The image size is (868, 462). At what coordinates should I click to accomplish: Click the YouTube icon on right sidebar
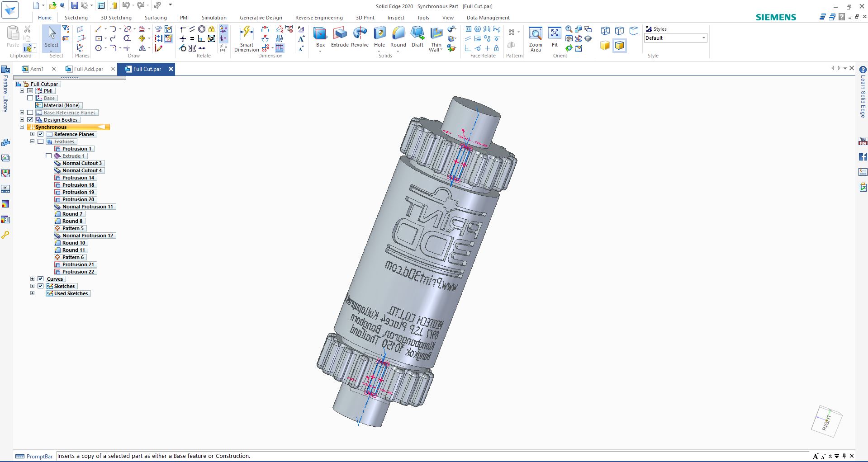tap(863, 141)
